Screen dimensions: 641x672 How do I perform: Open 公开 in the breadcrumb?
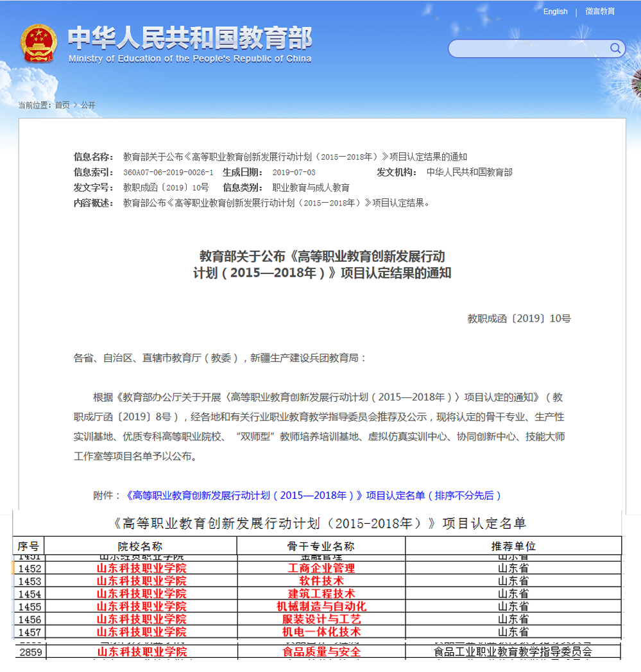coord(88,105)
